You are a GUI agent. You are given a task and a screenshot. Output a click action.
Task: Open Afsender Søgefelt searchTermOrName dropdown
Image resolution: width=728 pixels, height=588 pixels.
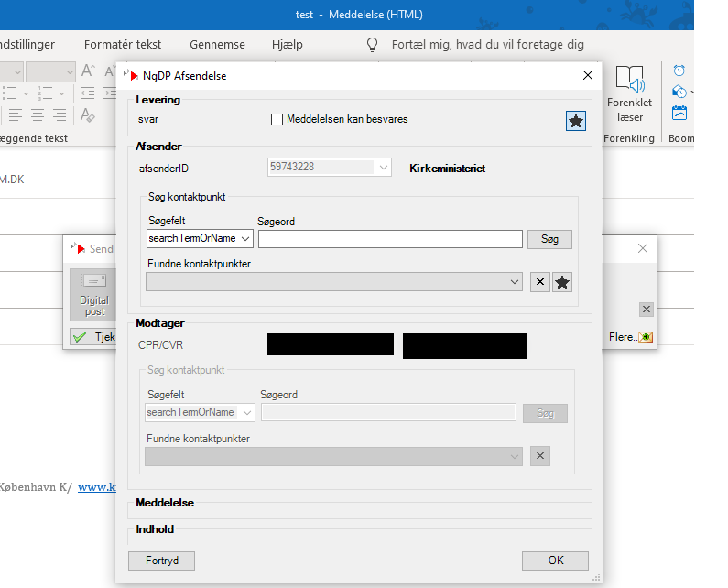coord(245,239)
